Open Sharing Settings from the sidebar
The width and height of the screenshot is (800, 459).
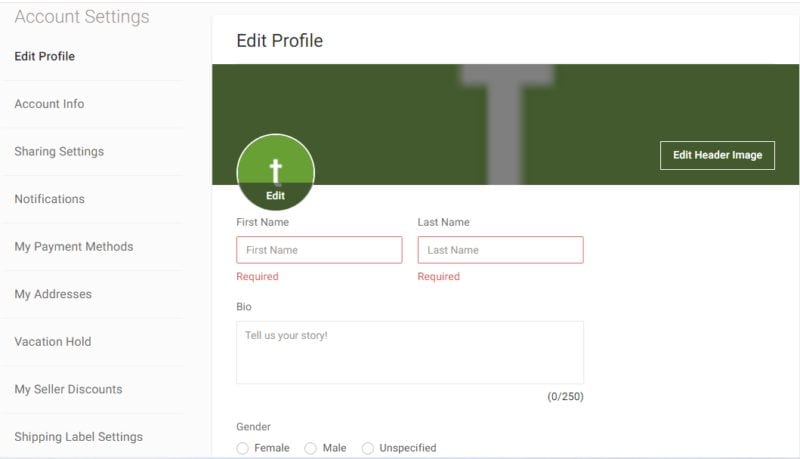point(59,152)
